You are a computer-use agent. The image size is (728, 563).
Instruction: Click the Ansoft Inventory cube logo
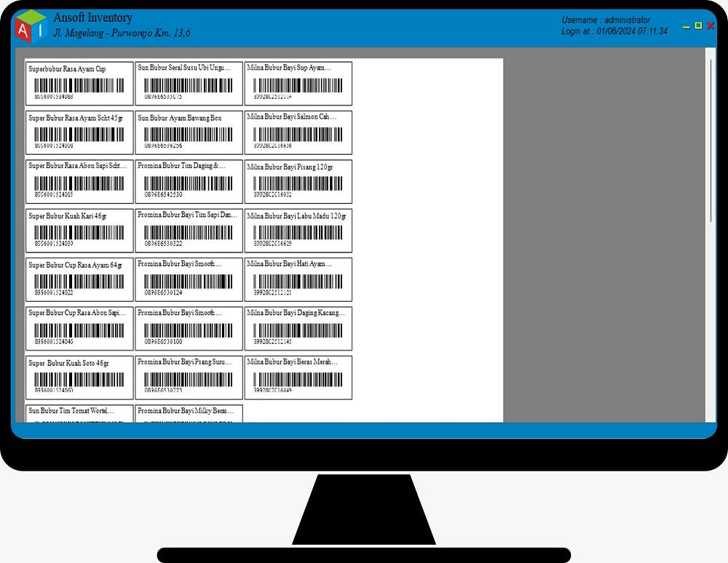(x=30, y=26)
